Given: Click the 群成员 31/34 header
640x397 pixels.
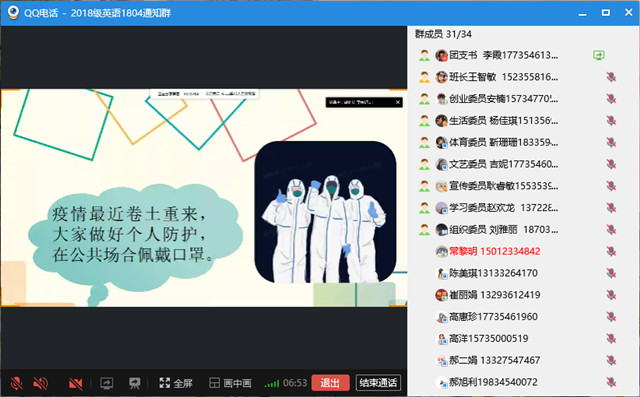Looking at the screenshot, I should coord(443,34).
